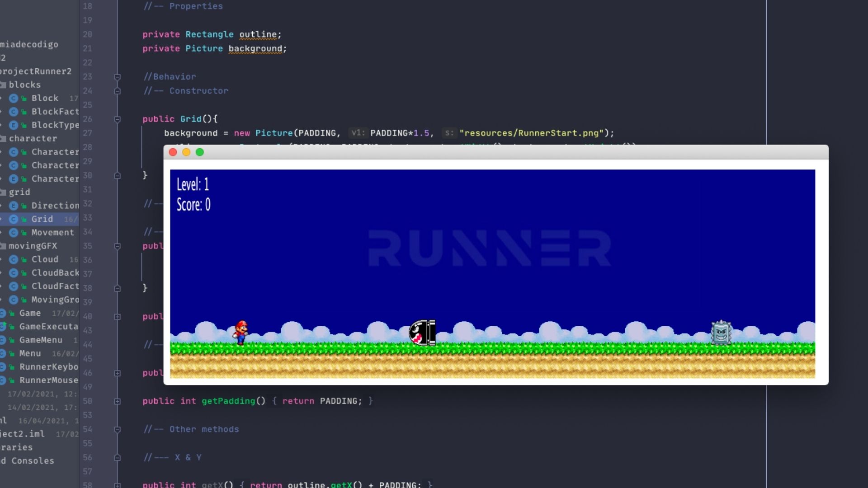868x488 pixels.
Task: Click fold end marker at line 30
Action: [x=117, y=176]
